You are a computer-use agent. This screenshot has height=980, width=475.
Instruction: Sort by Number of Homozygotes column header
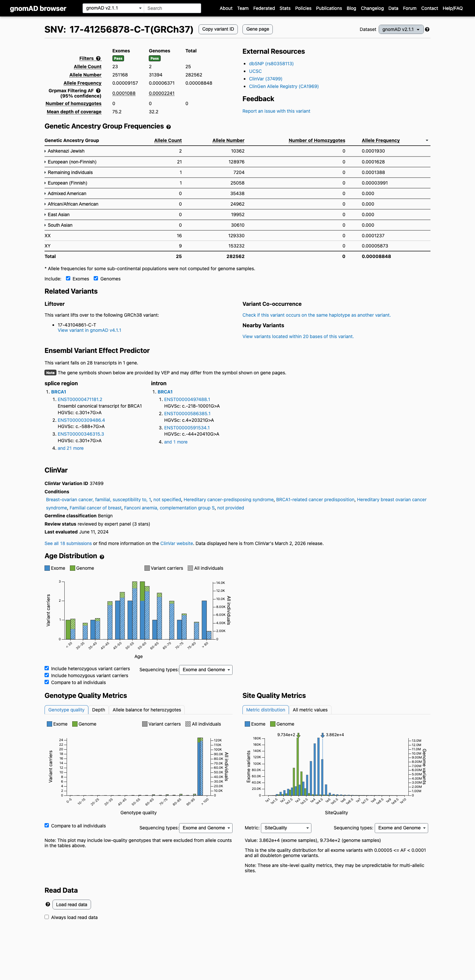pyautogui.click(x=317, y=140)
